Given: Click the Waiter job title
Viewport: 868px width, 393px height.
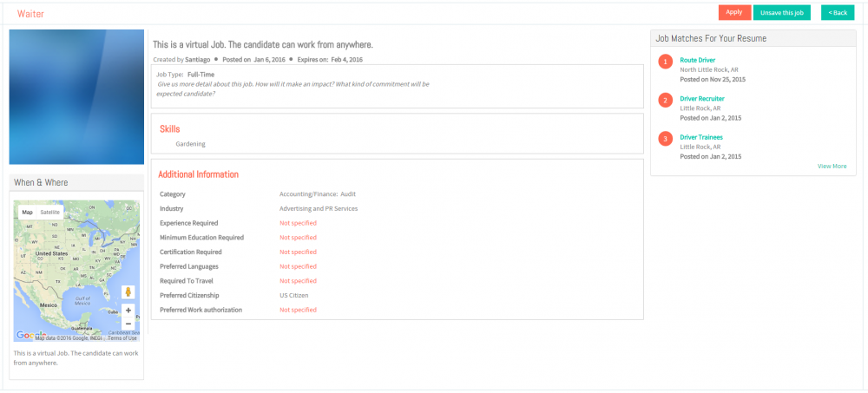Looking at the screenshot, I should (30, 14).
